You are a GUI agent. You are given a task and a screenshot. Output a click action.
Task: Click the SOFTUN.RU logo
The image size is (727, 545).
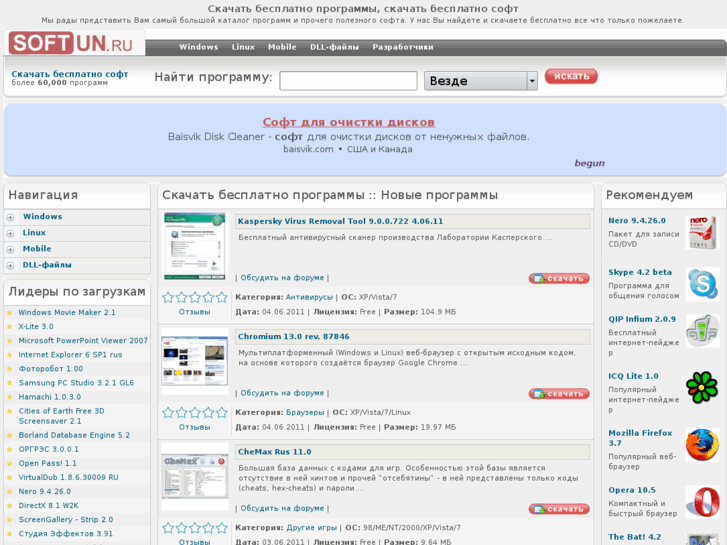[x=71, y=43]
